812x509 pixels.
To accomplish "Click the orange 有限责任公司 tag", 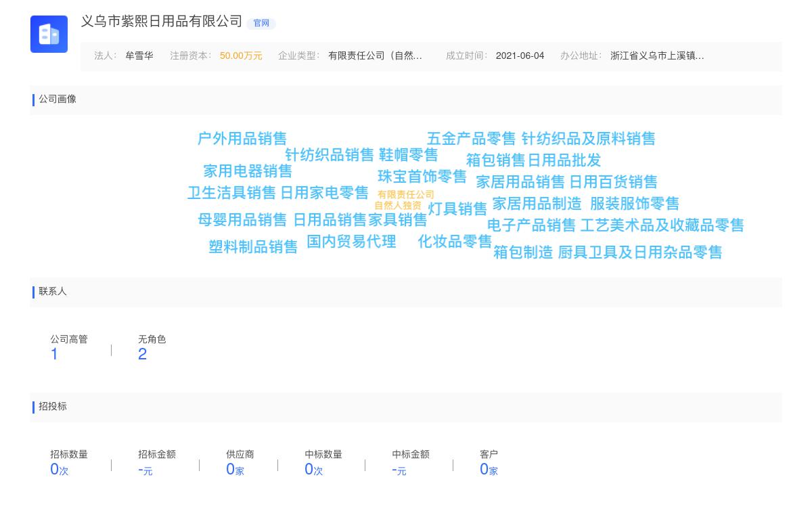I will pyautogui.click(x=406, y=195).
